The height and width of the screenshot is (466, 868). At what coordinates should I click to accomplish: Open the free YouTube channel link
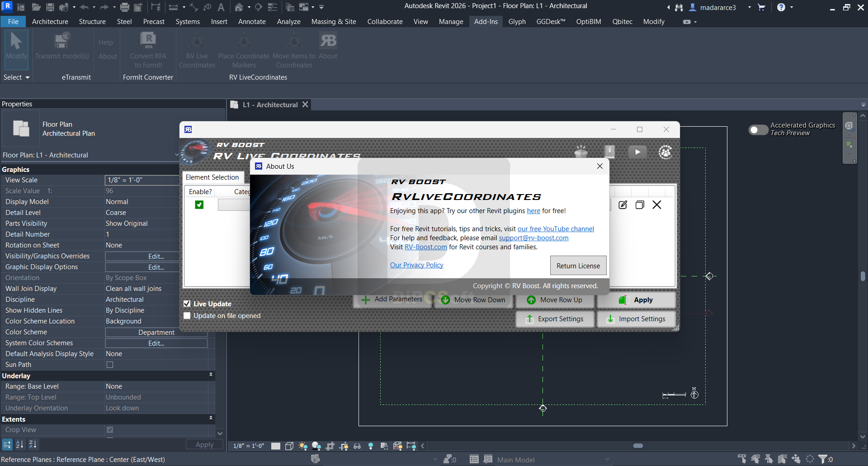coord(556,229)
